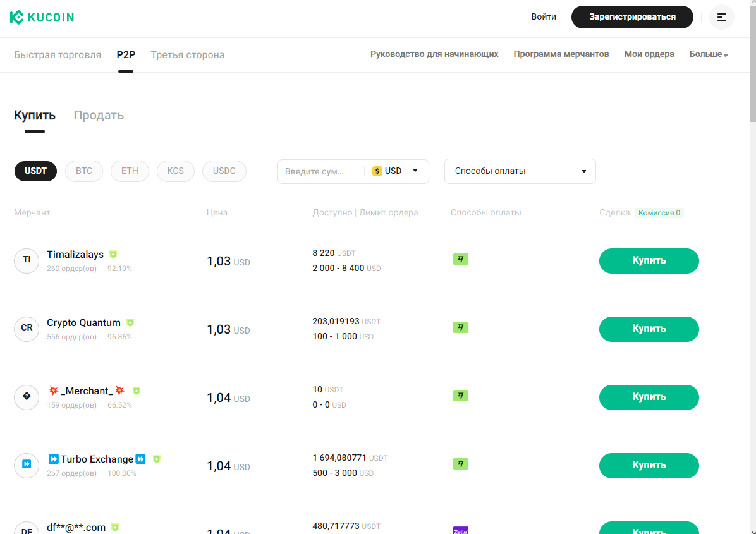Click Купить for _Merchant_ offer
The width and height of the screenshot is (756, 534).
[649, 397]
